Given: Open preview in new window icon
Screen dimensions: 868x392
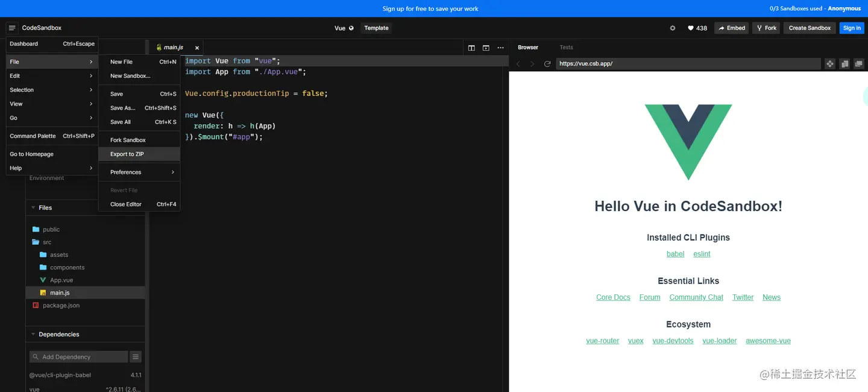Looking at the screenshot, I should coord(859,63).
